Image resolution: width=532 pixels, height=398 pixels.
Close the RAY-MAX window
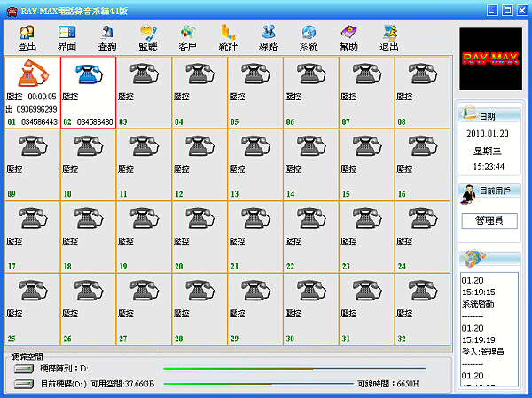click(522, 10)
